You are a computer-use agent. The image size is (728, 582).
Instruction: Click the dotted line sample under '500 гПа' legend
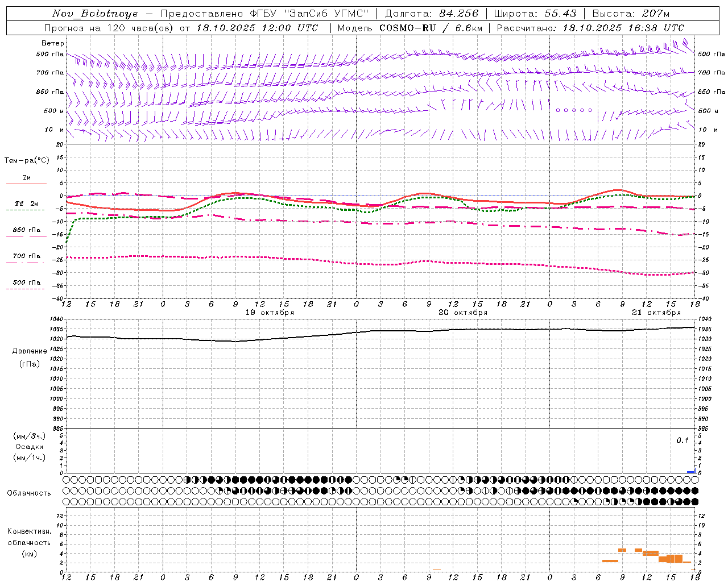(x=25, y=289)
